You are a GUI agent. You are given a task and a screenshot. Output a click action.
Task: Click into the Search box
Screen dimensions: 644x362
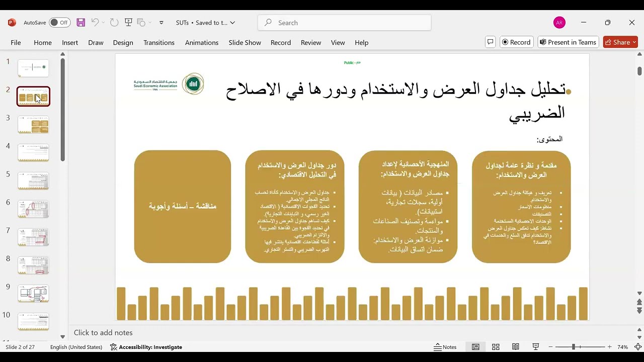pos(344,23)
